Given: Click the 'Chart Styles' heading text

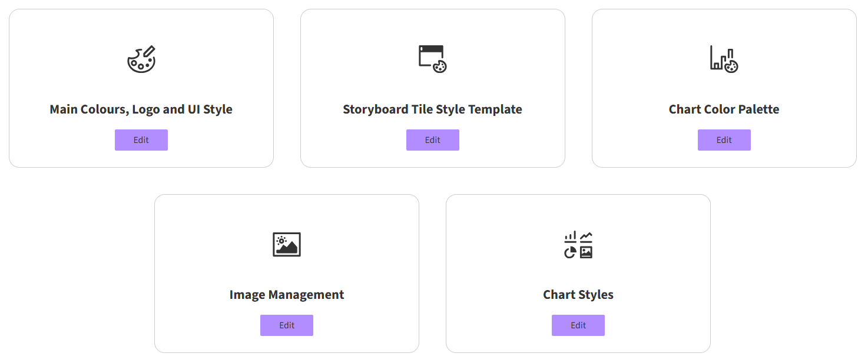Looking at the screenshot, I should pyautogui.click(x=578, y=295).
